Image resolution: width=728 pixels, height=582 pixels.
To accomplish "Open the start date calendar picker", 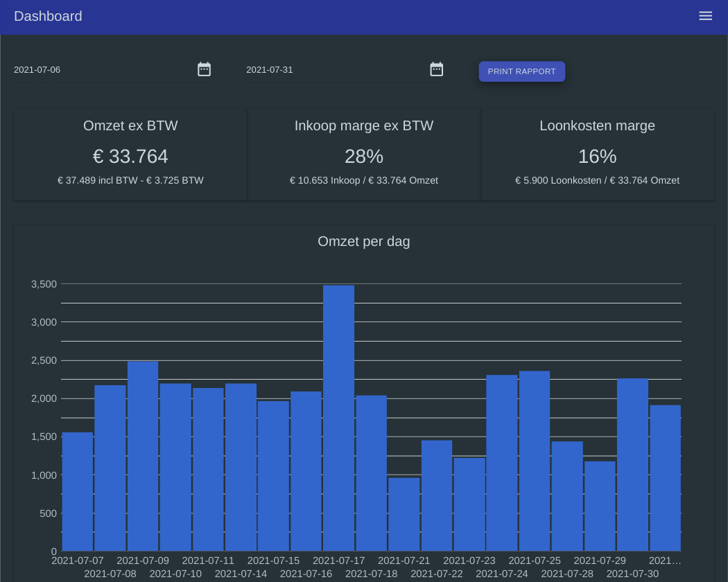I will click(204, 69).
